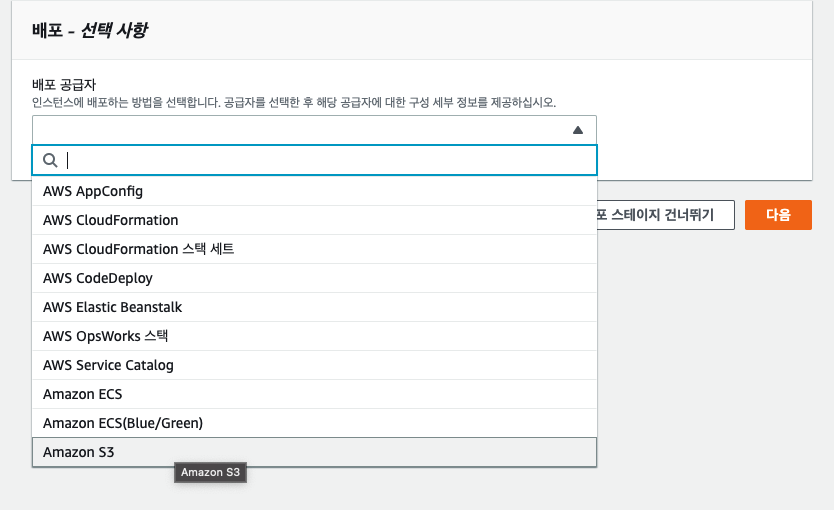The height and width of the screenshot is (510, 834).
Task: Click the orange 다음 button
Action: coord(778,215)
